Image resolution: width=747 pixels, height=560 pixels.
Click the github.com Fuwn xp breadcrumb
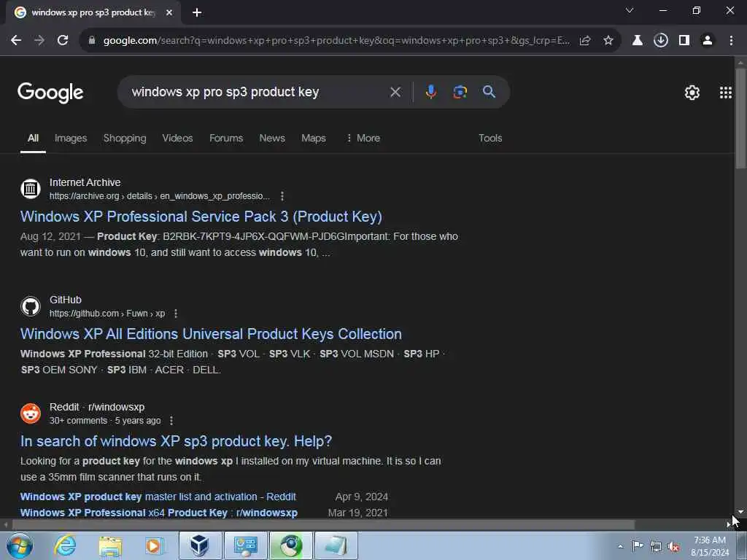point(107,314)
